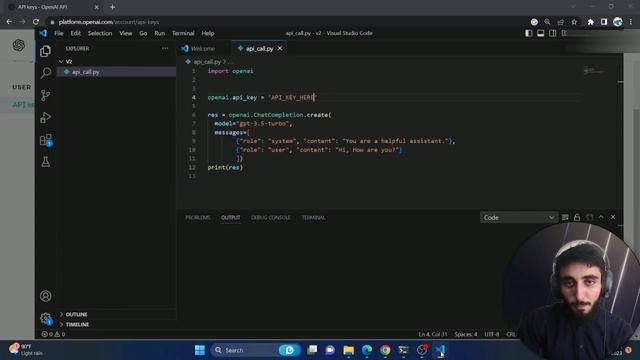The width and height of the screenshot is (640, 360).
Task: Open the Accounts menu in activity bar
Action: [46, 296]
